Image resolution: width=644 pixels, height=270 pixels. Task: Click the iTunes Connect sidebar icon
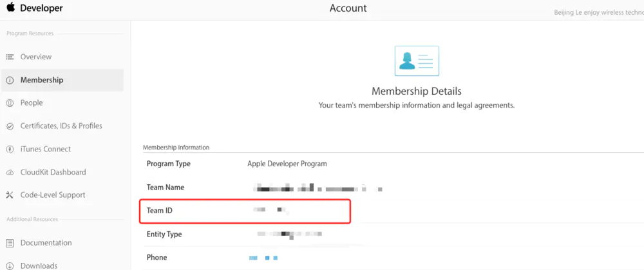[x=10, y=149]
